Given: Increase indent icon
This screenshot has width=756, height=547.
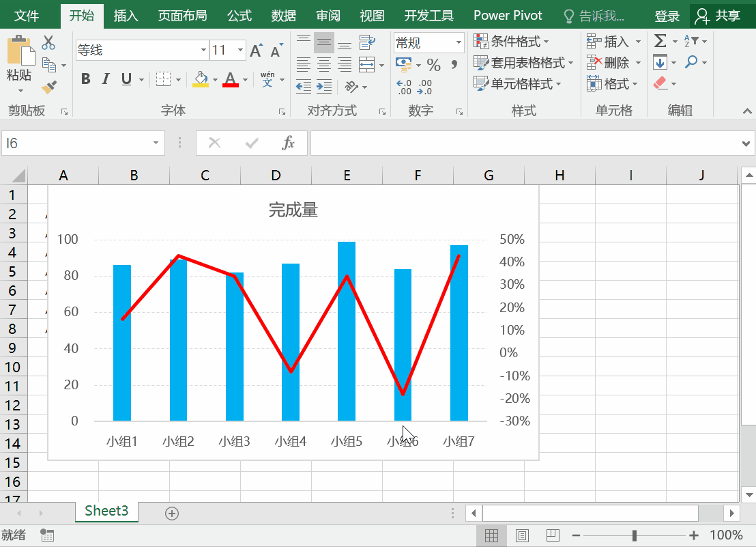Looking at the screenshot, I should [x=324, y=86].
